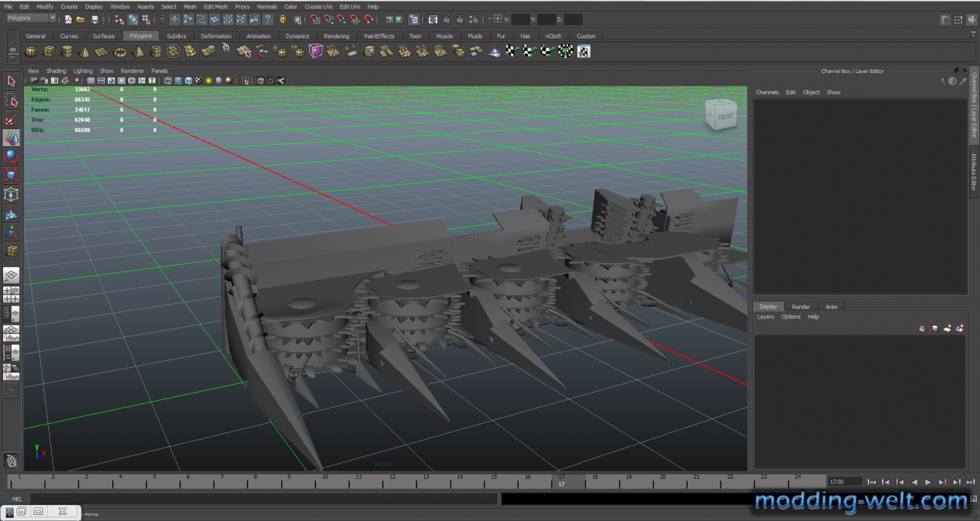
Task: Toggle select by hierarchy mode
Action: tap(120, 19)
